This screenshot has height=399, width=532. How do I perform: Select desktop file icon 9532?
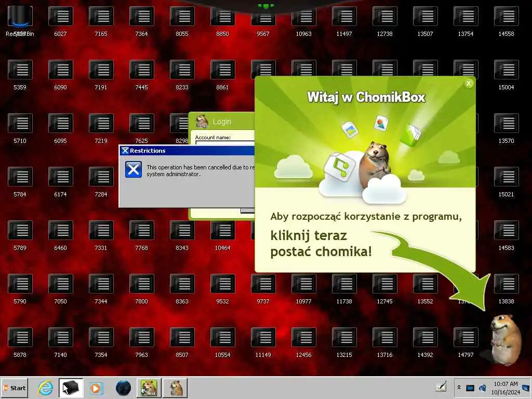pyautogui.click(x=222, y=289)
